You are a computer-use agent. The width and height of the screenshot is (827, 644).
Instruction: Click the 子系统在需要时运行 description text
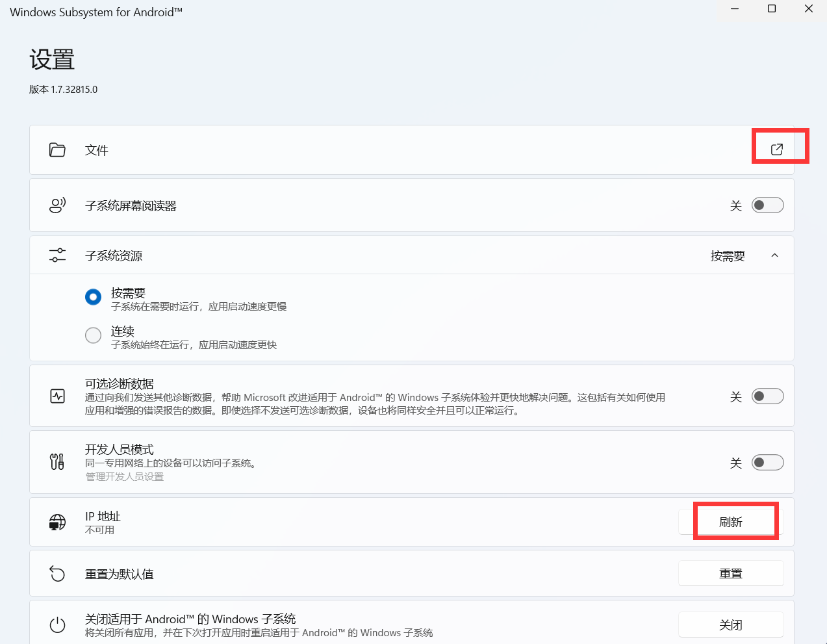(199, 307)
